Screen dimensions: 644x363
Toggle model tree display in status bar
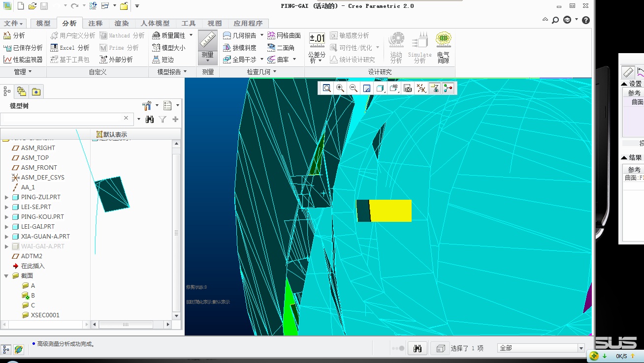[x=7, y=349]
